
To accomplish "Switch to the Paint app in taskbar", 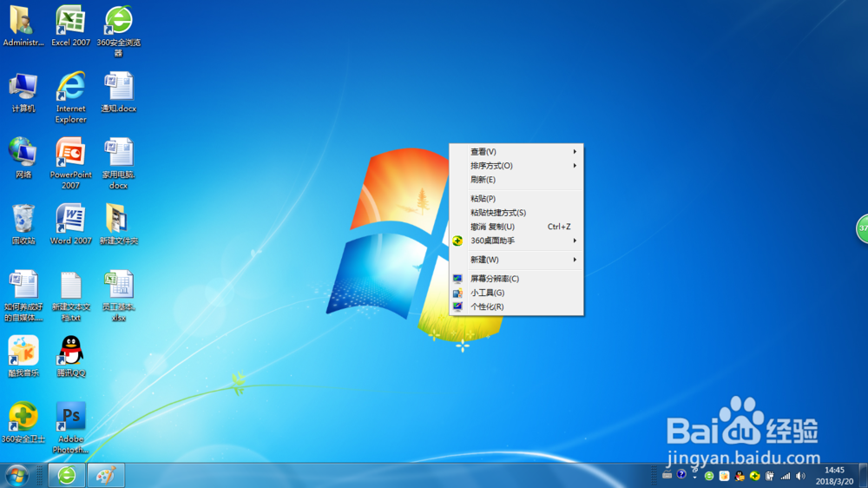I will [106, 475].
